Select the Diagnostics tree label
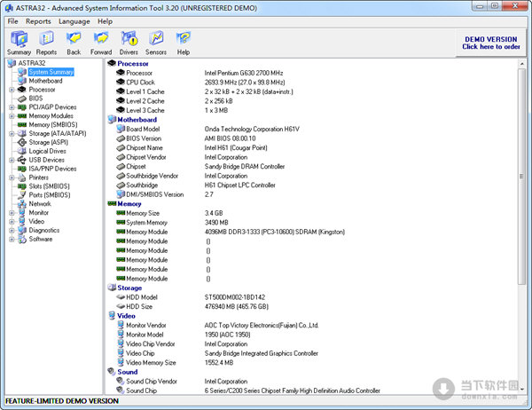The width and height of the screenshot is (532, 410). [44, 231]
